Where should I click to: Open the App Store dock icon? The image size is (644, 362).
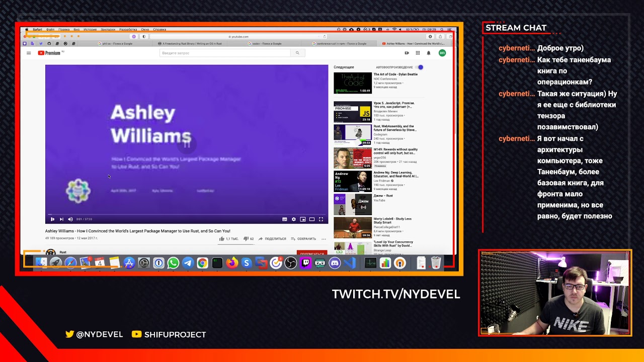click(x=129, y=262)
